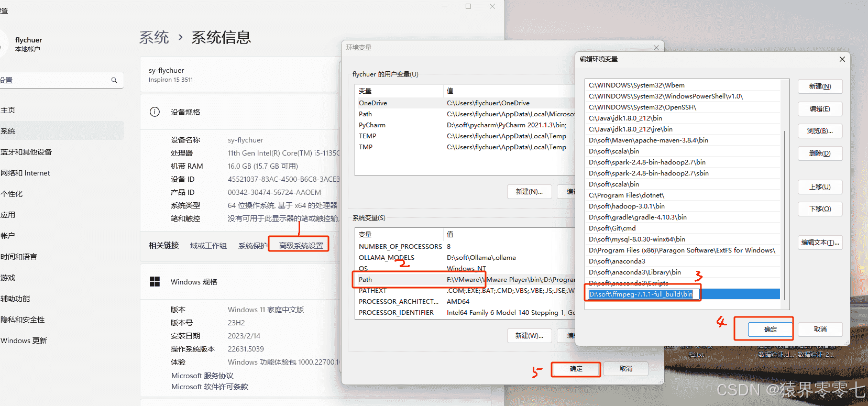Select the D:\soft\Git\cmd path entry
Viewport: 868px width, 406px height.
[684, 228]
